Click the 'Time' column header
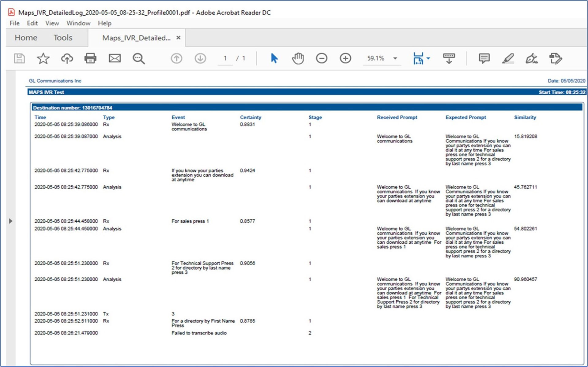588x367 pixels. click(x=40, y=117)
